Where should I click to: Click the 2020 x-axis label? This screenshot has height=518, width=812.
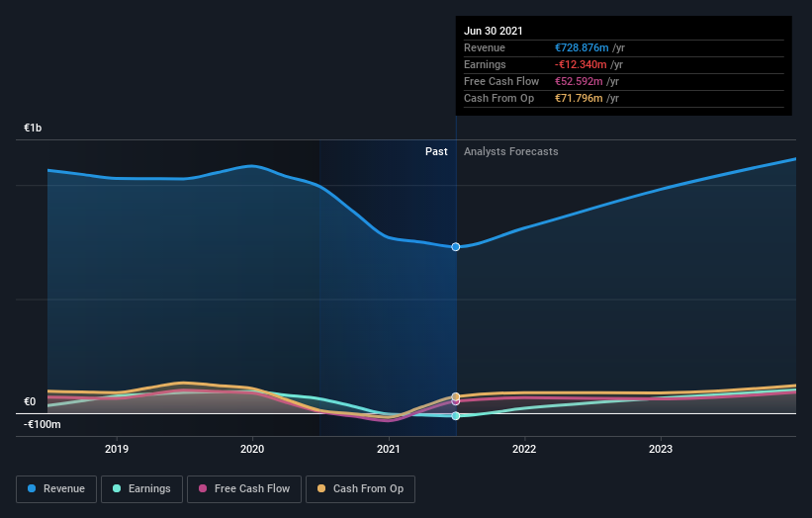[x=252, y=449]
